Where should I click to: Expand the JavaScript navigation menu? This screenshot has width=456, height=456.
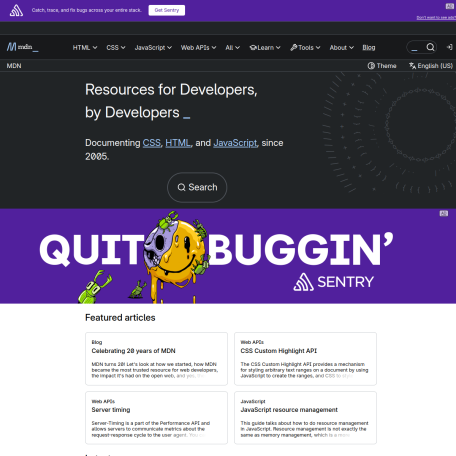pyautogui.click(x=153, y=48)
